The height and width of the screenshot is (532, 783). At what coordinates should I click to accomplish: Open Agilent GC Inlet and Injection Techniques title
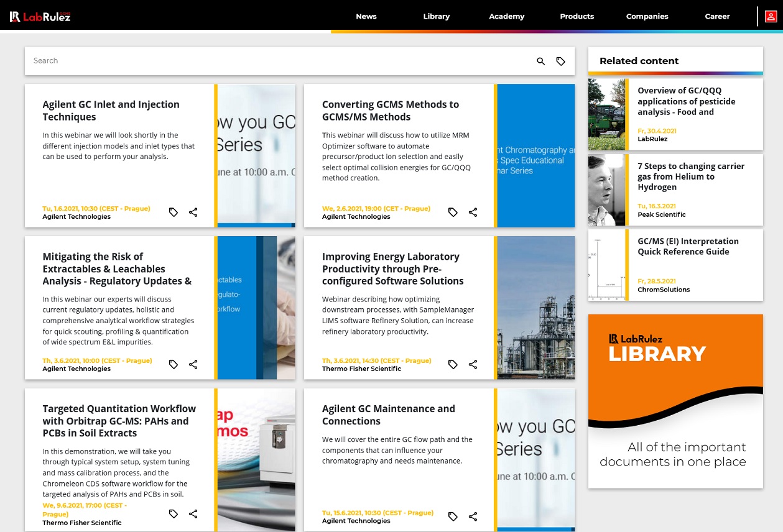click(111, 111)
